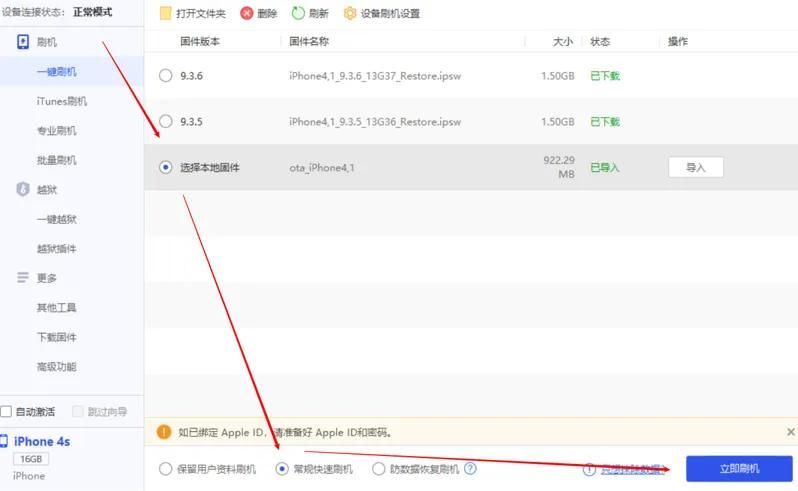
Task: Click the 打开文件夹 folder icon
Action: pos(165,13)
